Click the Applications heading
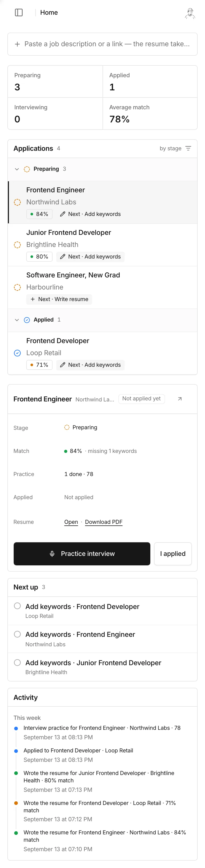Viewport: 205px width, 868px height. click(33, 148)
